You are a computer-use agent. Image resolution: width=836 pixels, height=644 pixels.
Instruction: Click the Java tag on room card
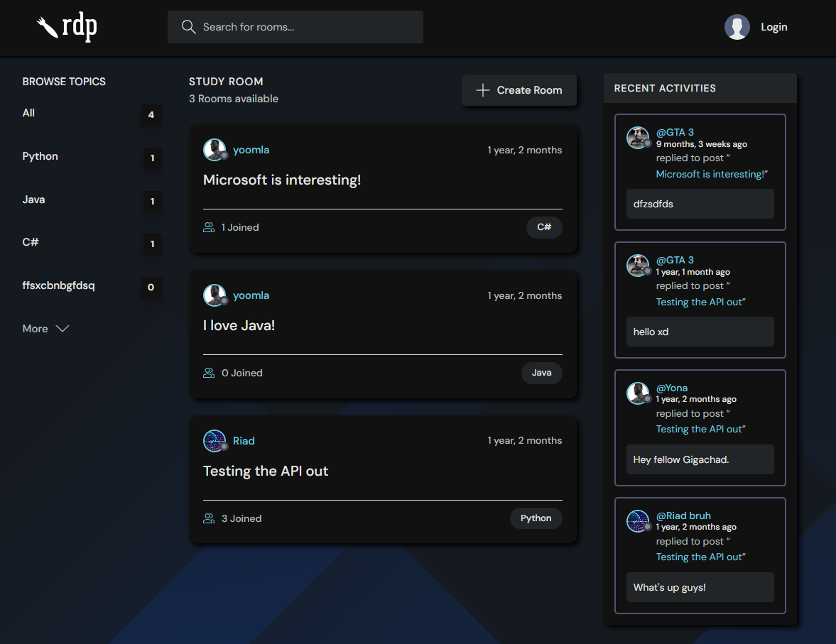(x=541, y=373)
